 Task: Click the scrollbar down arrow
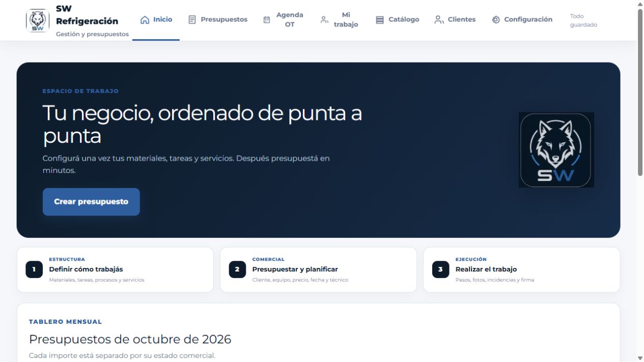[640, 358]
